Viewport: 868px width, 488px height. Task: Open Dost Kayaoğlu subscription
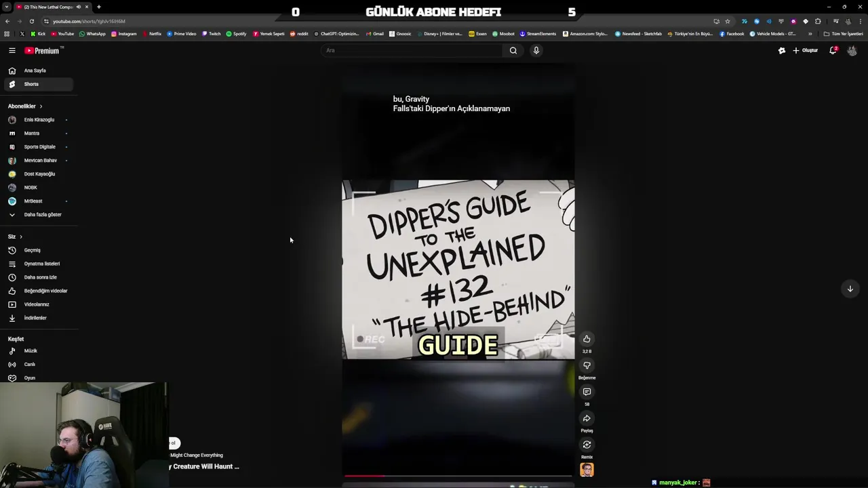tap(39, 174)
